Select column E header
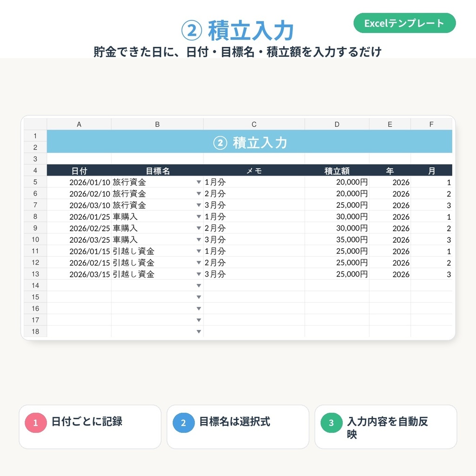The image size is (476, 476). click(x=390, y=125)
